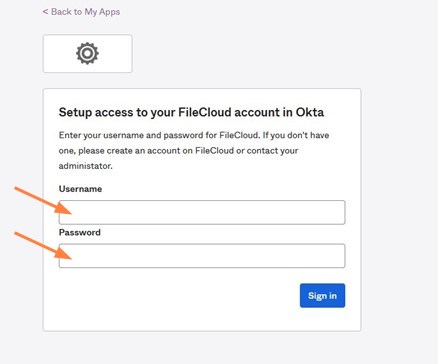Click the instructions paragraph about FileCloud credentials

coord(194,151)
